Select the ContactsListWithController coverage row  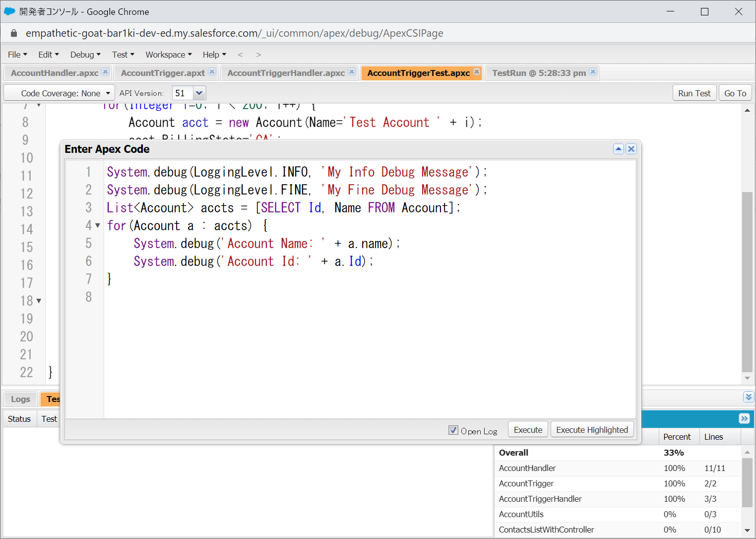(617, 530)
